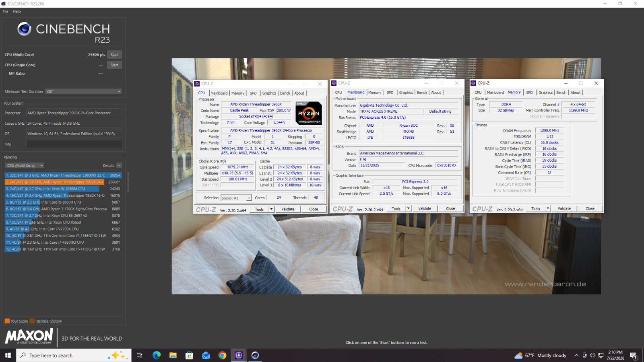Select the Intel Xeon W-3265M ranking row

point(63,189)
